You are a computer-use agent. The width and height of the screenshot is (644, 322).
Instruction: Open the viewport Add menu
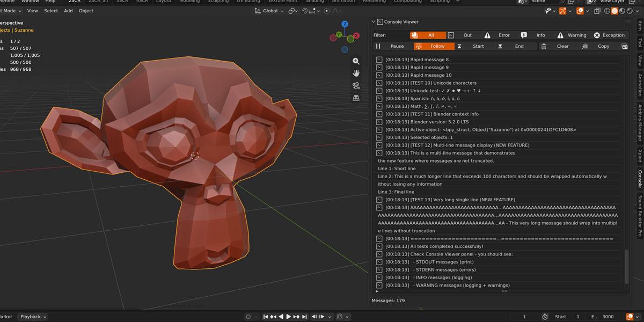(x=68, y=11)
